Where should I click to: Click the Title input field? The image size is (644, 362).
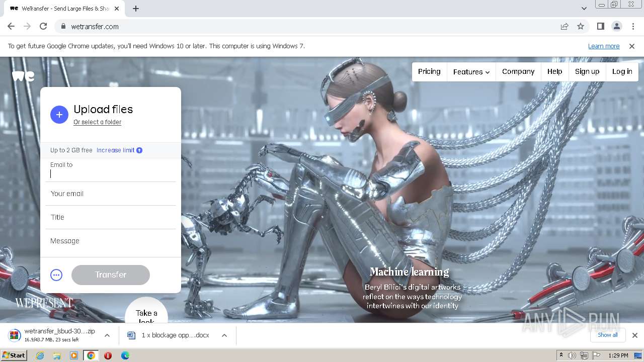111,217
